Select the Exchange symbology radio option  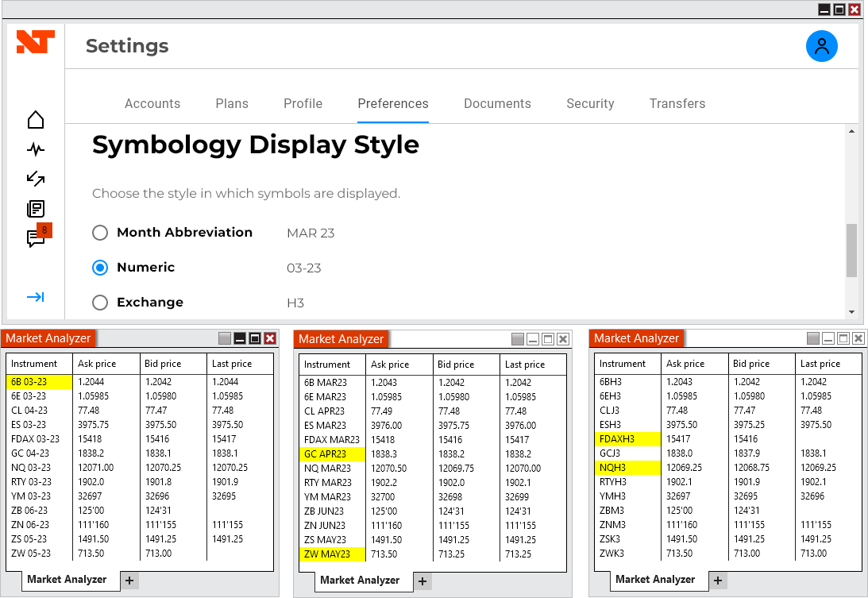(100, 303)
